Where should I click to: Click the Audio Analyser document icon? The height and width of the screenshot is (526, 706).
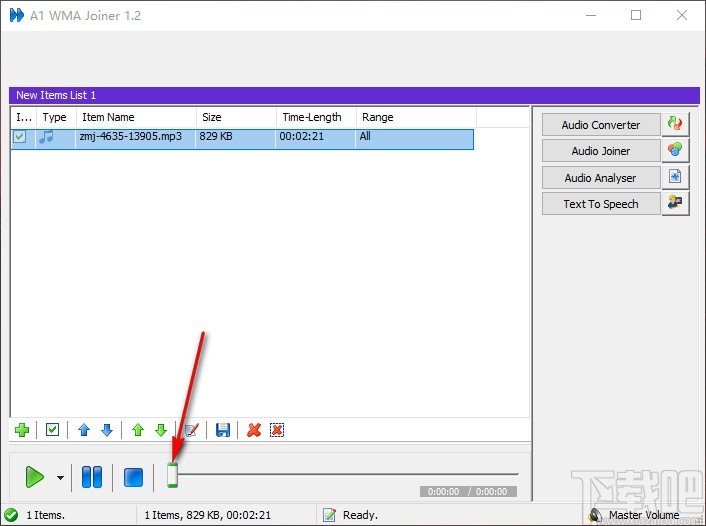pos(675,177)
